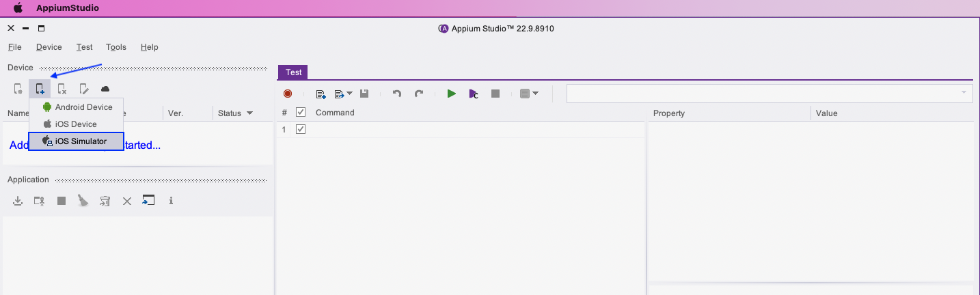
Task: Click the Command column header
Action: pos(335,113)
